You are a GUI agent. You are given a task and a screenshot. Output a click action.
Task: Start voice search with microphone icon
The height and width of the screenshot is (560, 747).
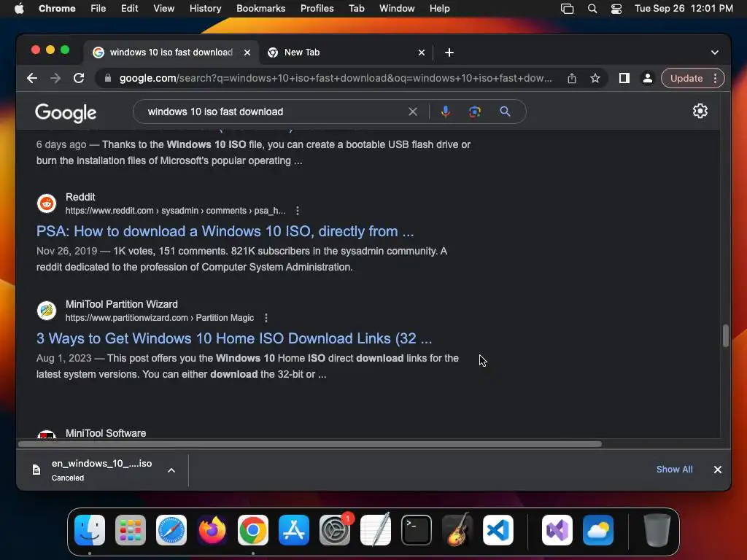[x=446, y=112]
